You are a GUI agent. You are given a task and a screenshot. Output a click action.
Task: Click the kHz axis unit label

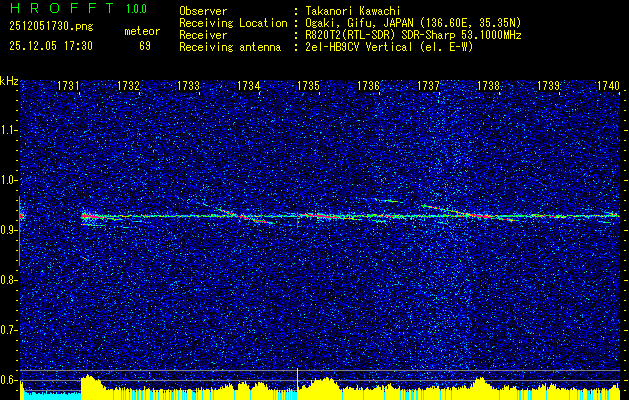[x=9, y=81]
